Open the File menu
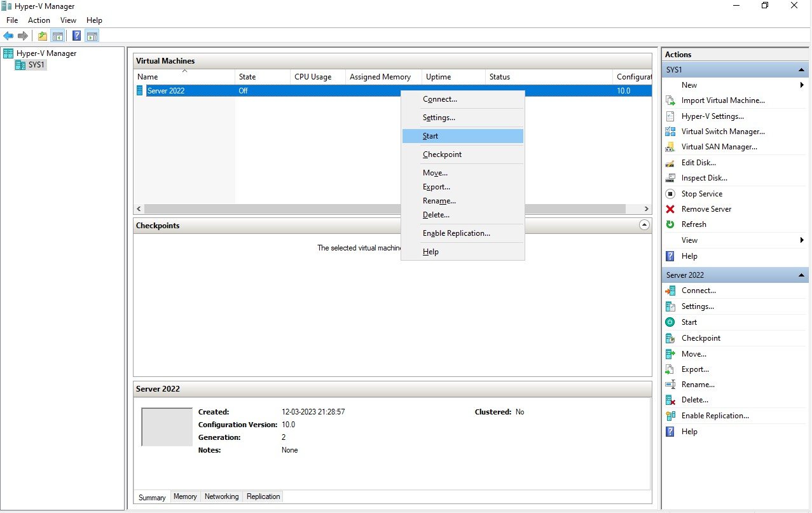The image size is (812, 513). (x=12, y=20)
